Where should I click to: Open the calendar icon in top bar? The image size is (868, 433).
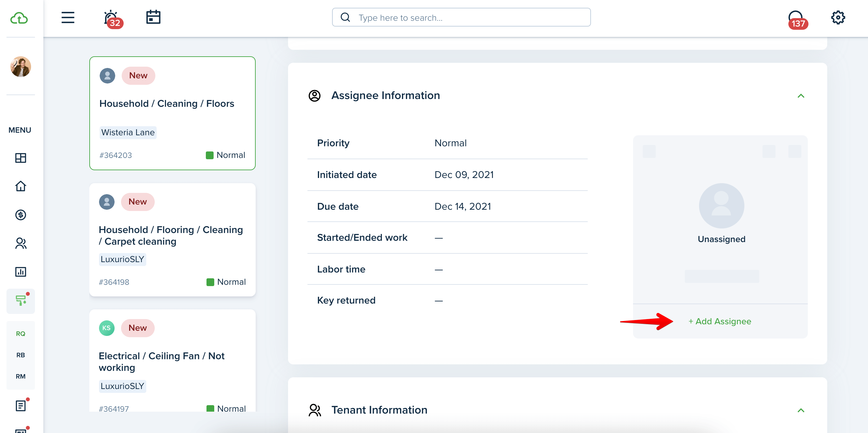point(153,17)
